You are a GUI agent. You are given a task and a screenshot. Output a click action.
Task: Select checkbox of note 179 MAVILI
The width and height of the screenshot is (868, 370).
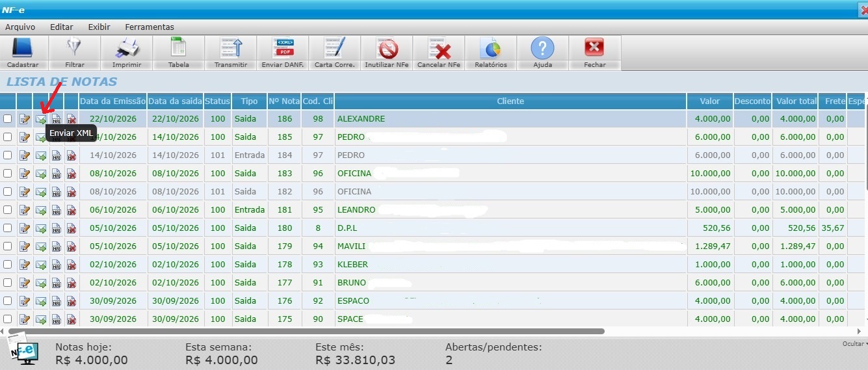[x=7, y=246]
